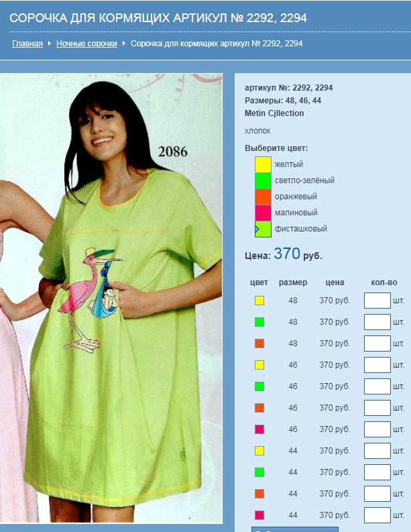Focus quantity field for orange size 48
Screen dimensions: 411x532
click(377, 343)
